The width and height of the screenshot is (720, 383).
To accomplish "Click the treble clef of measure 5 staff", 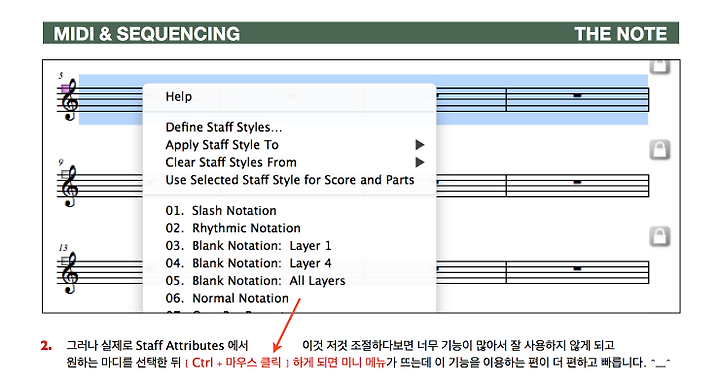I will (70, 101).
